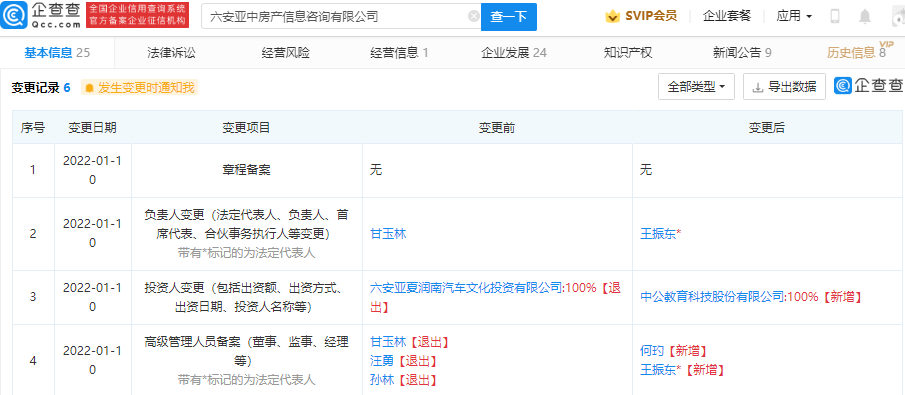The image size is (905, 395).
Task: Open 孙林 link in row 4
Action: click(x=382, y=380)
